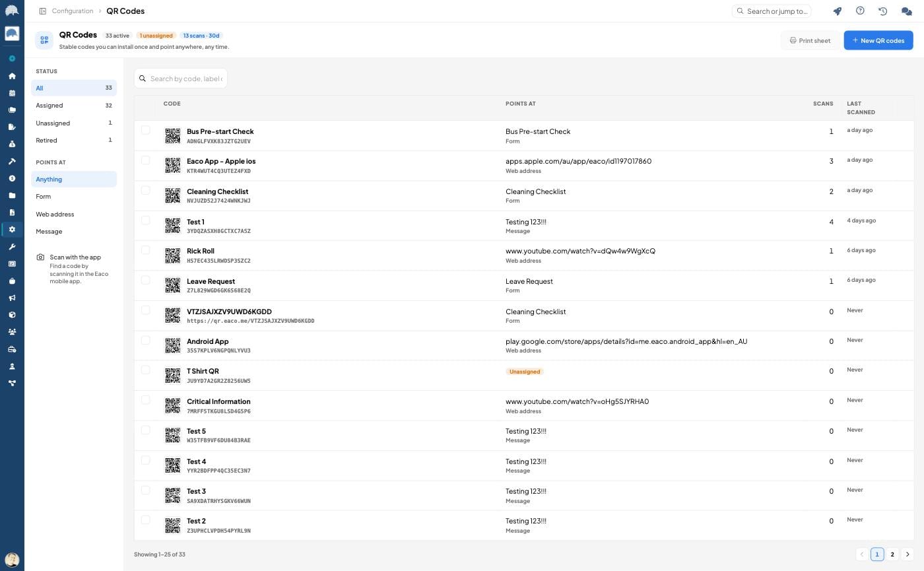This screenshot has height=571, width=924.
Task: Go to Home in the left sidebar
Action: (12, 76)
